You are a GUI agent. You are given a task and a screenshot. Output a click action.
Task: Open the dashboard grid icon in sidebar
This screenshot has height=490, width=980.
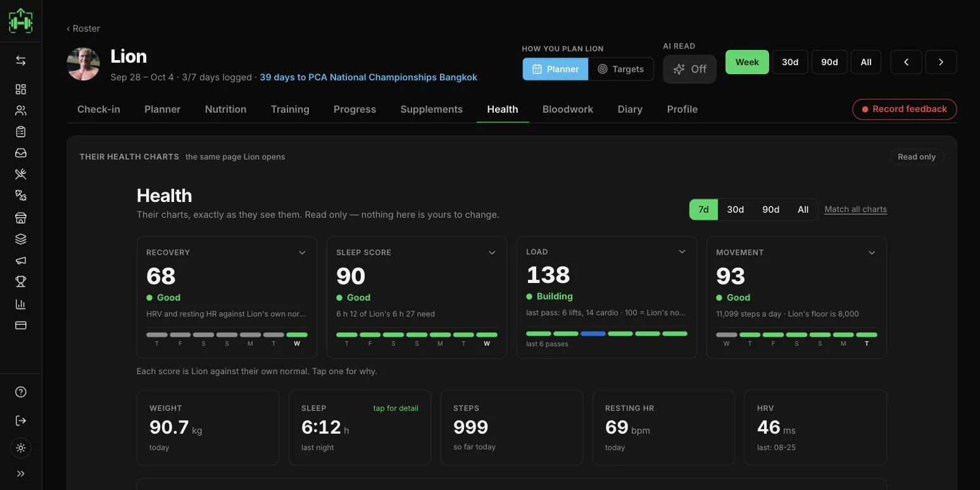(21, 89)
